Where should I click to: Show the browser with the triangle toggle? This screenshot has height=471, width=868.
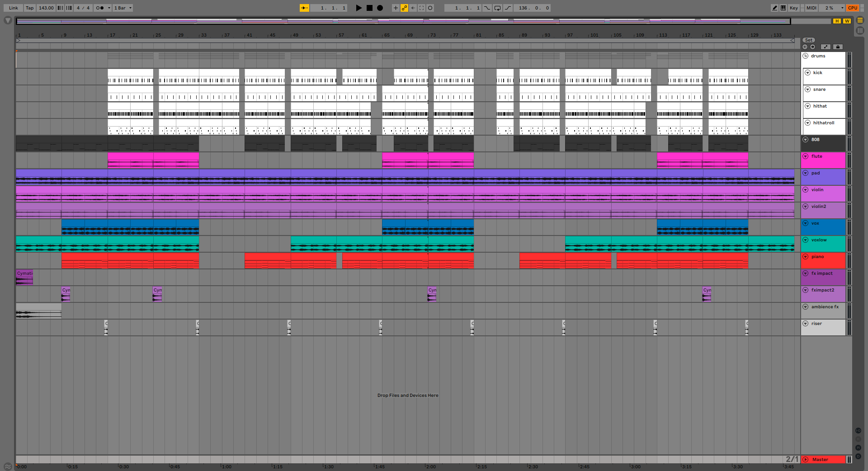pyautogui.click(x=8, y=20)
